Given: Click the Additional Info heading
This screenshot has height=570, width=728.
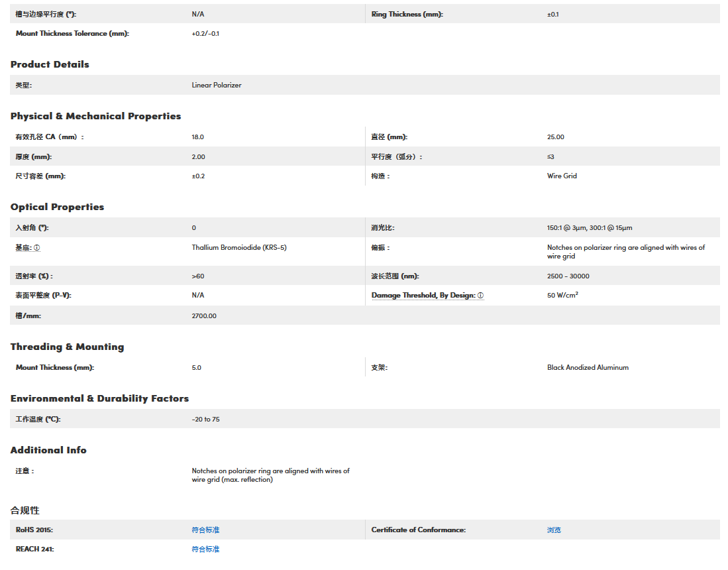Looking at the screenshot, I should [48, 450].
